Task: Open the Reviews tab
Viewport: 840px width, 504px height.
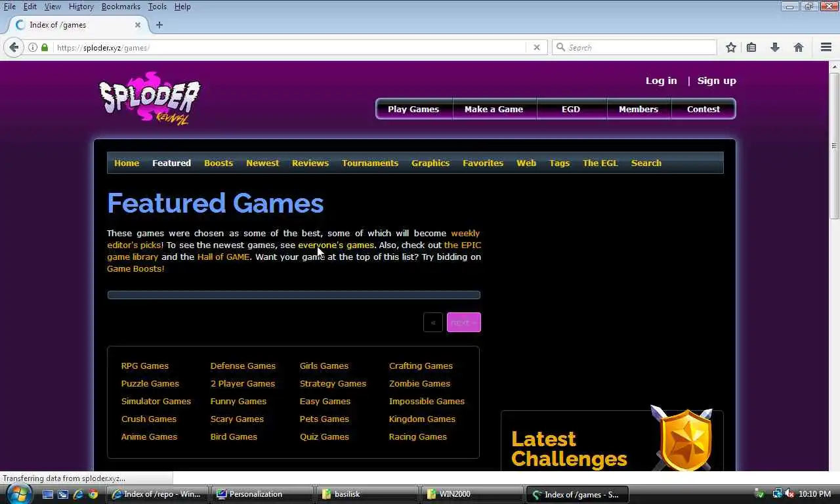Action: tap(310, 163)
